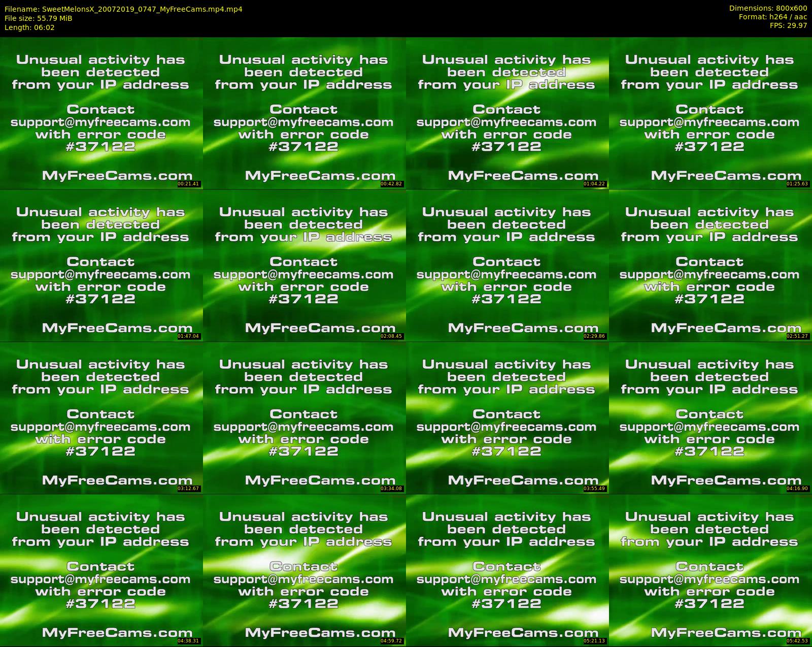Viewport: 812px width, 647px height.
Task: Click the Filename line in the header
Action: click(x=123, y=9)
